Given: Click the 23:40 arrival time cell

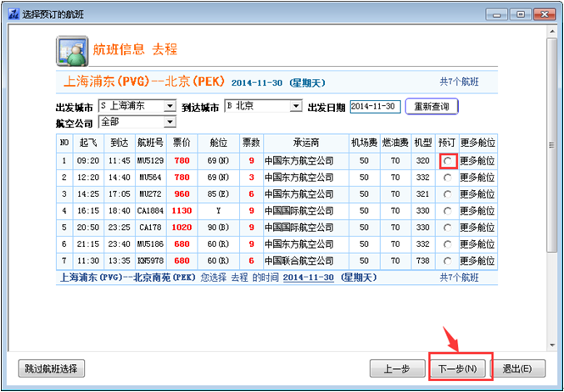Looking at the screenshot, I should pyautogui.click(x=120, y=244).
